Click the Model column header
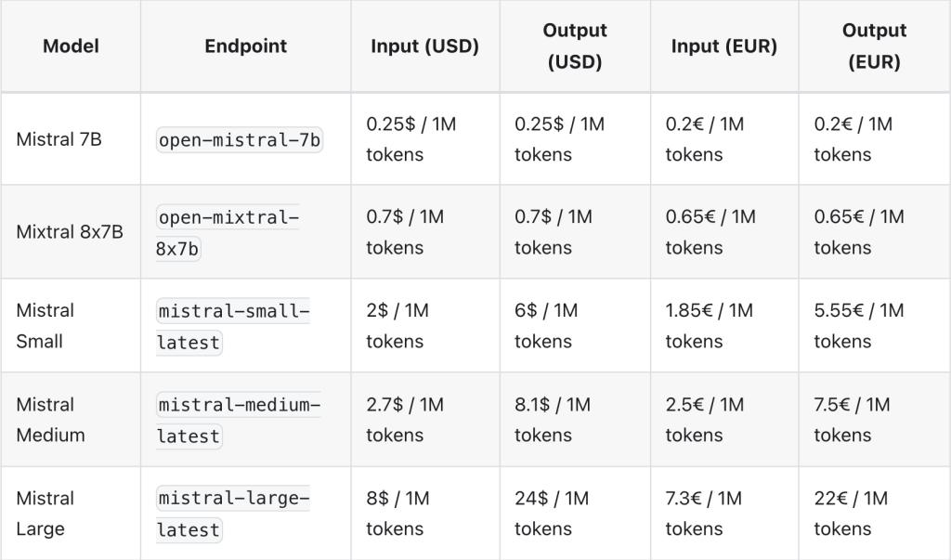951x560 pixels. coord(71,46)
